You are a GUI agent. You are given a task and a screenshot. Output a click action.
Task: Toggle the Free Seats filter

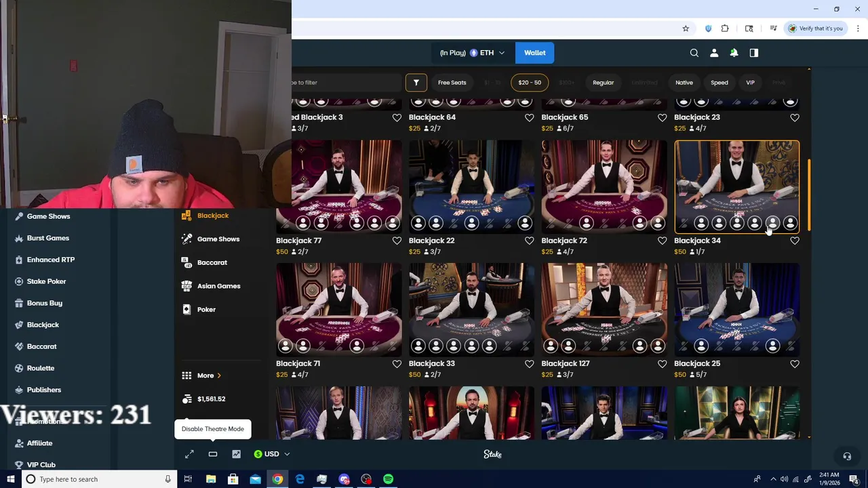pos(452,83)
